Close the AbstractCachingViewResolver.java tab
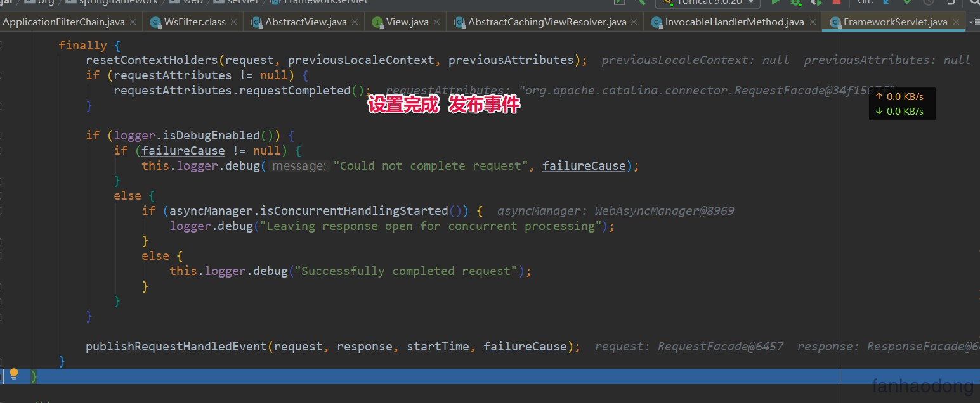The width and height of the screenshot is (980, 403). pyautogui.click(x=634, y=22)
